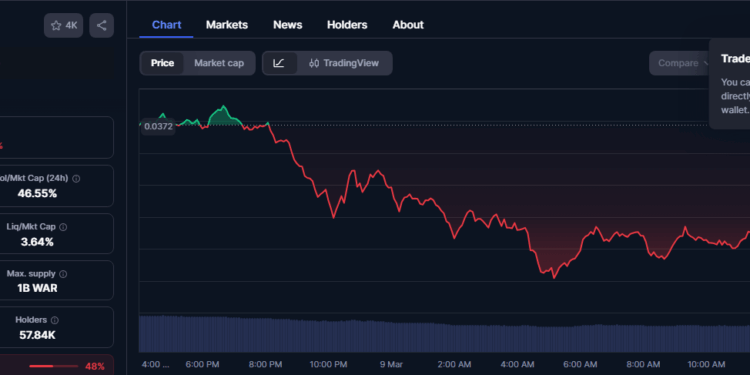Add coin to watchlist star 4K

[x=64, y=25]
